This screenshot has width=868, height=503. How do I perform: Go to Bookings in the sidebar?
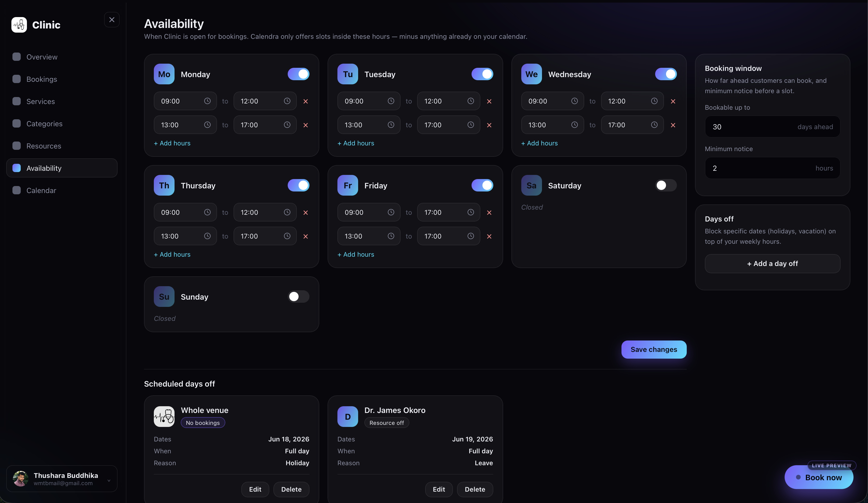click(x=62, y=79)
